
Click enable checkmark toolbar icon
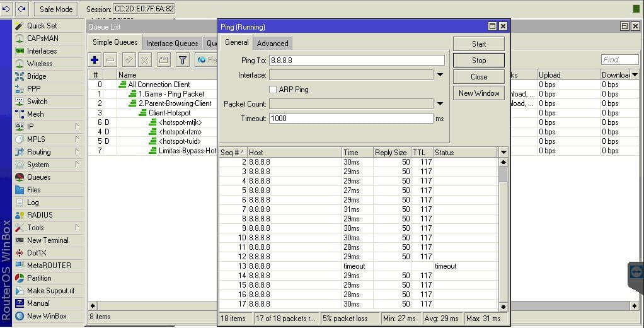coord(129,60)
